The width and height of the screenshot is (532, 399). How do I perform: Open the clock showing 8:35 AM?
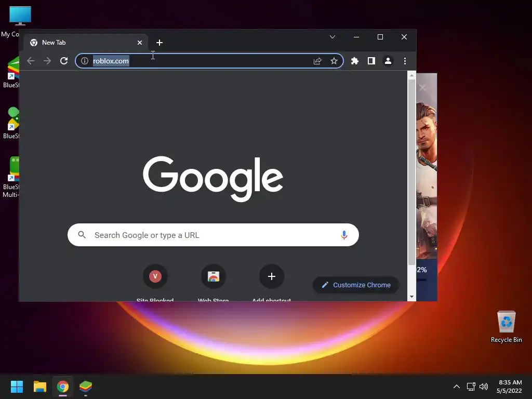coord(509,387)
